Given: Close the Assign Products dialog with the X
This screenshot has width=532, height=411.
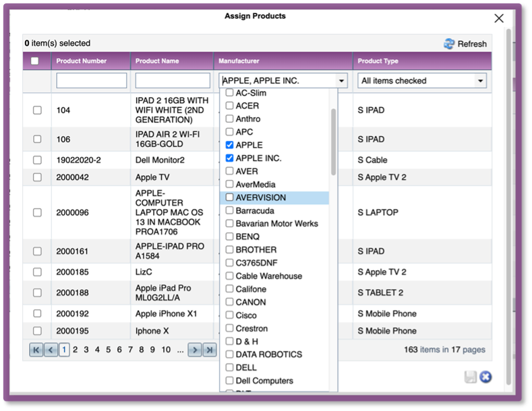Looking at the screenshot, I should point(499,18).
